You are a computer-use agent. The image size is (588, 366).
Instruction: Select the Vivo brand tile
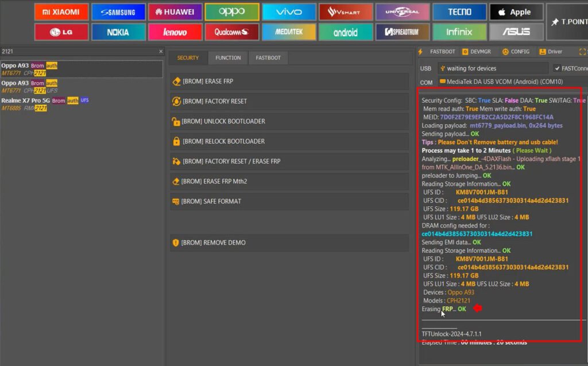tap(289, 12)
